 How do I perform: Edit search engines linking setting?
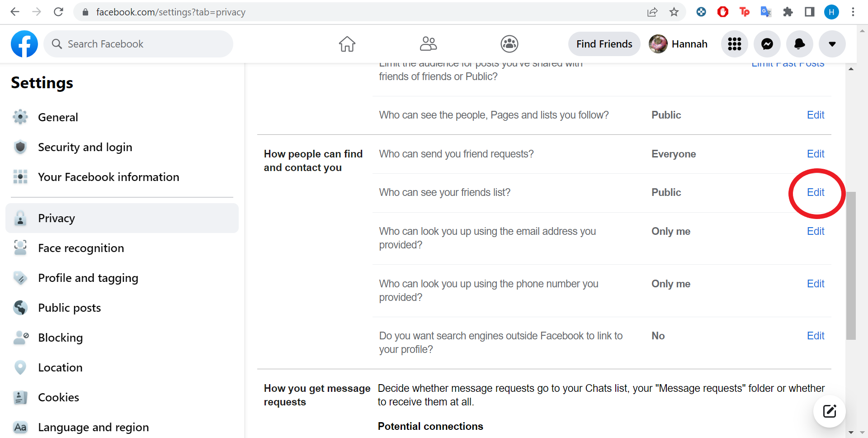(x=816, y=336)
